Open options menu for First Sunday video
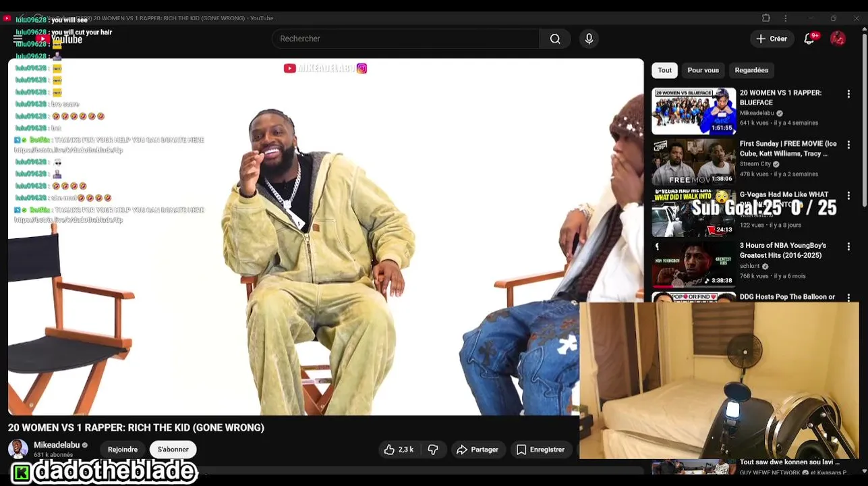 (848, 145)
